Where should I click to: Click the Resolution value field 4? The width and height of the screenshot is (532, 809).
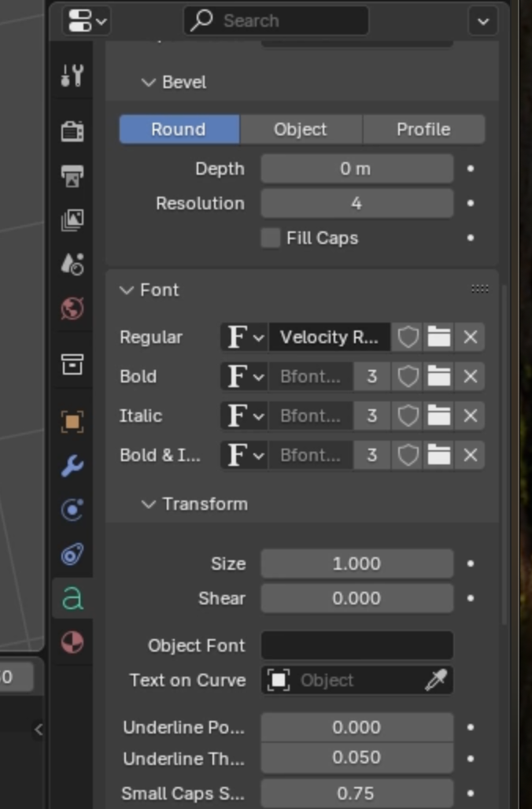(357, 203)
